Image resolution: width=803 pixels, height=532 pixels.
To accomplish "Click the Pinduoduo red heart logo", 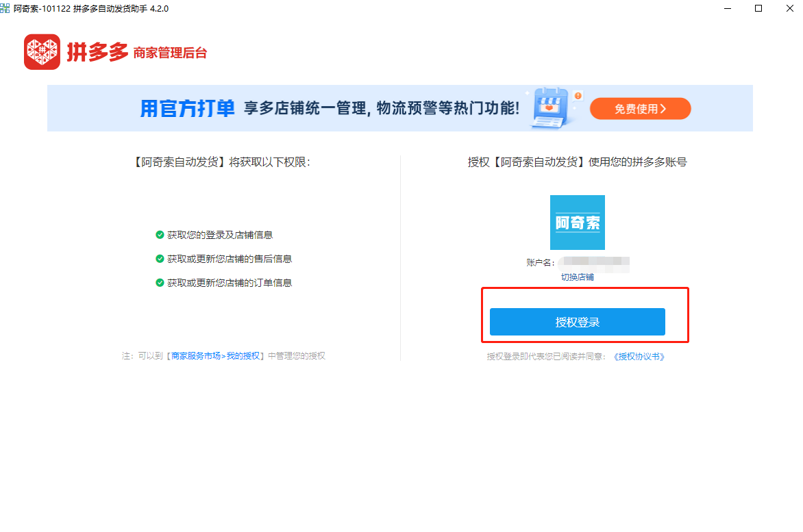I will click(x=42, y=51).
